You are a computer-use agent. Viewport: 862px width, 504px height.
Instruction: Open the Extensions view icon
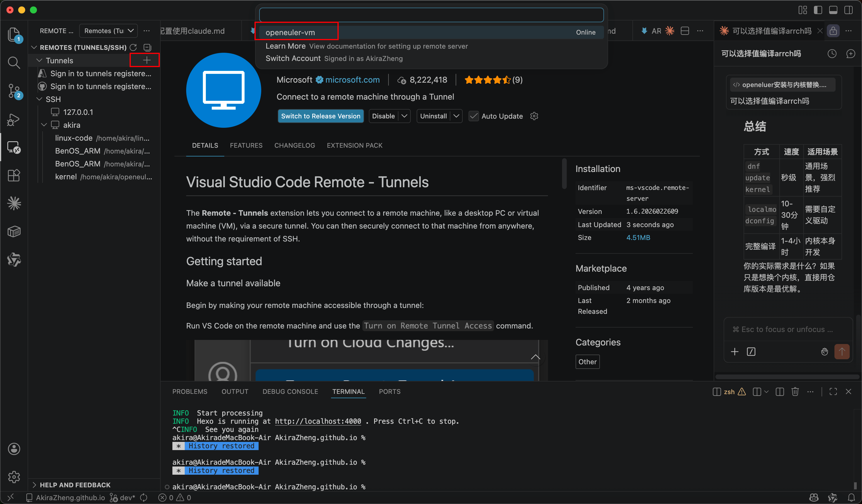click(x=14, y=176)
